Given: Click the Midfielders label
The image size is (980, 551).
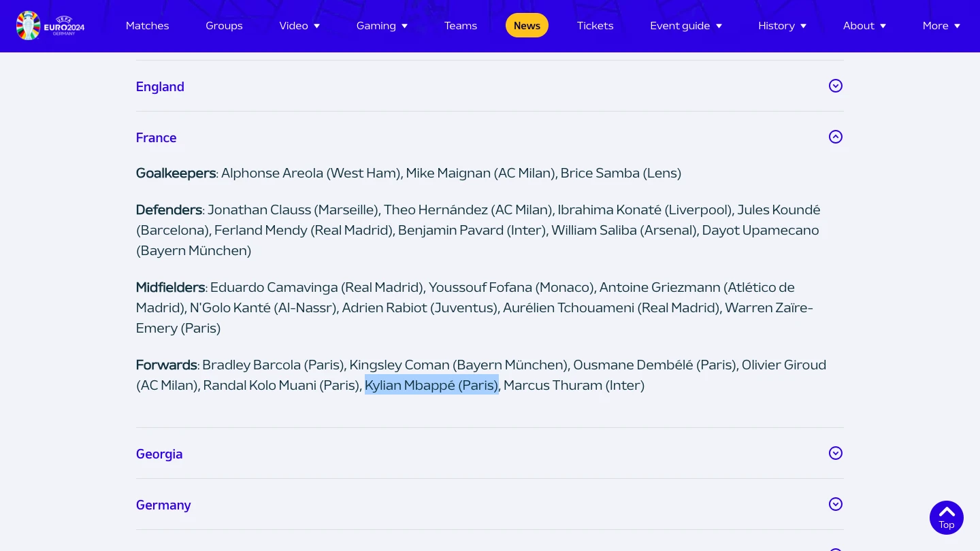Looking at the screenshot, I should click(170, 287).
